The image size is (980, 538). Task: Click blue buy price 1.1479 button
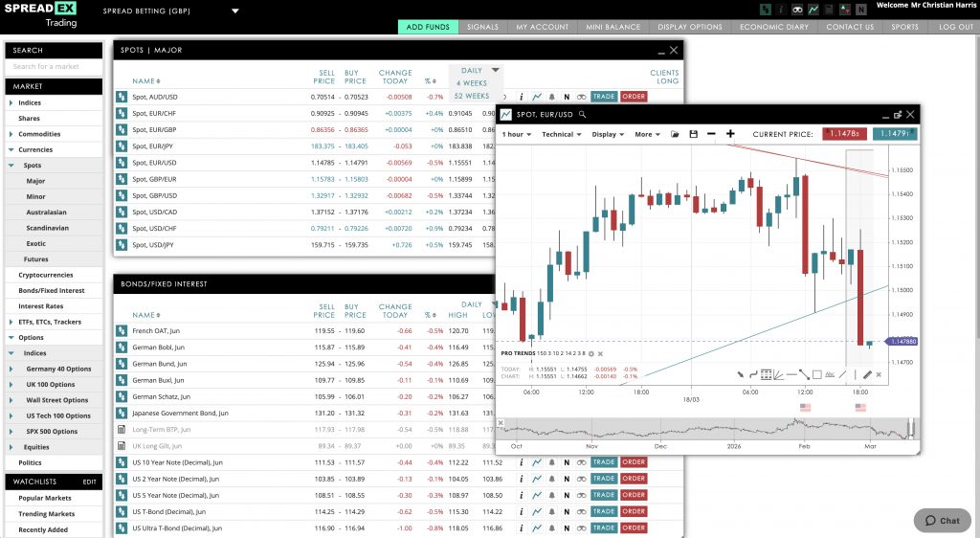pos(895,134)
